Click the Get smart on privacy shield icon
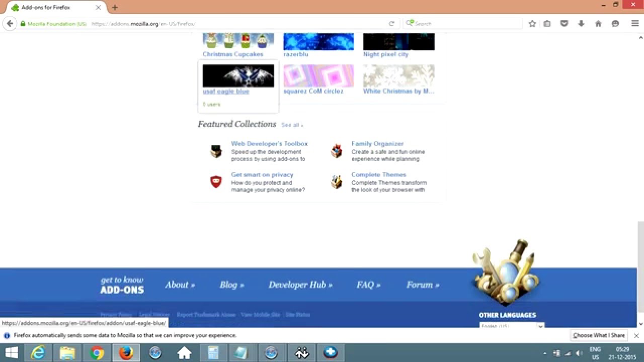Viewport: 644px width, 362px height. pos(216,182)
